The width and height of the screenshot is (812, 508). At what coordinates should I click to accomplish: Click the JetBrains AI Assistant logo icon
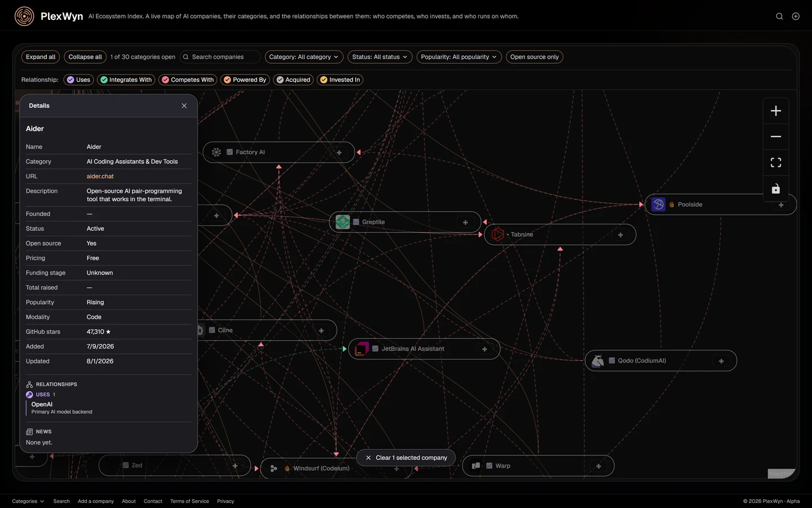click(362, 349)
